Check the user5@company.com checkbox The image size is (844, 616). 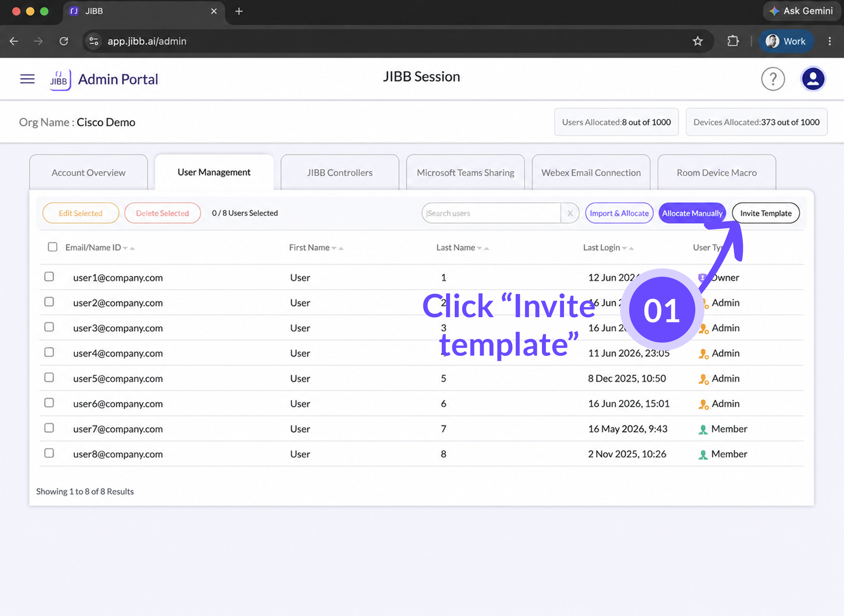[49, 377]
